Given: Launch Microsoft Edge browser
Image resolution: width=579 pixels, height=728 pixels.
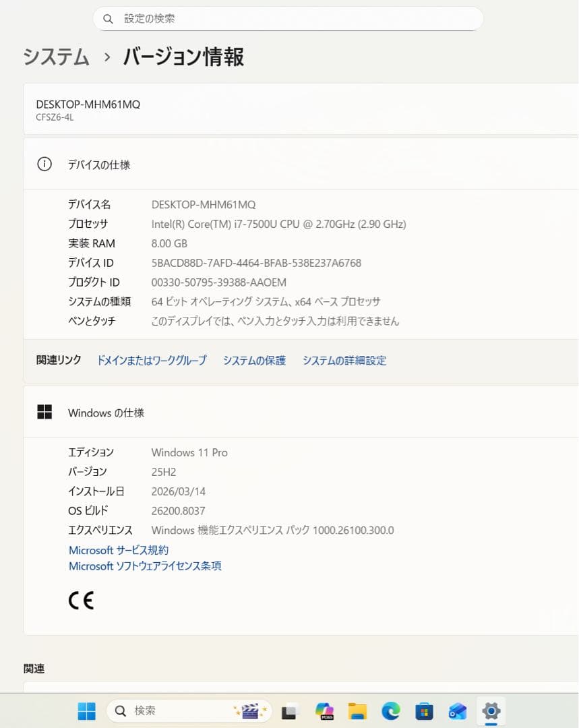Looking at the screenshot, I should point(391,710).
